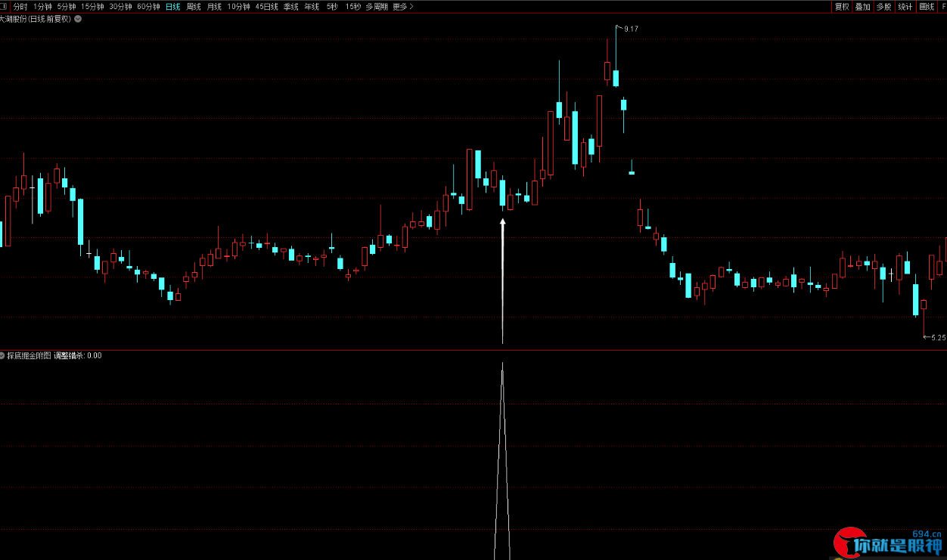
Task: Click the 调整错杀: 0.00 indicator value
Action: click(x=77, y=355)
